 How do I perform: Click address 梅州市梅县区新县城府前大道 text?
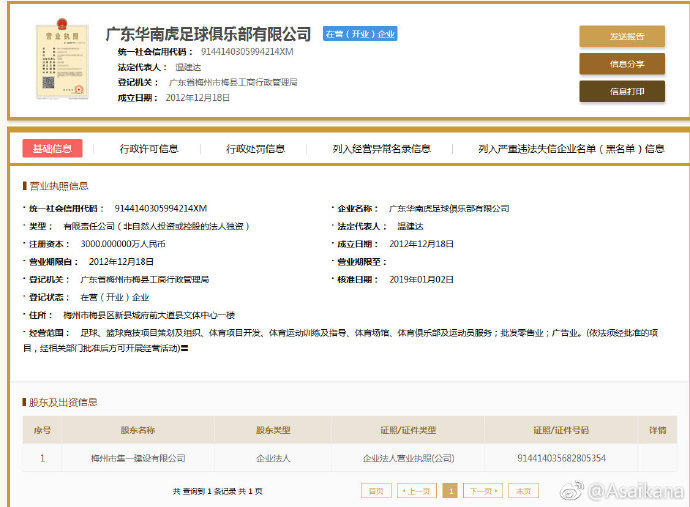pos(149,315)
